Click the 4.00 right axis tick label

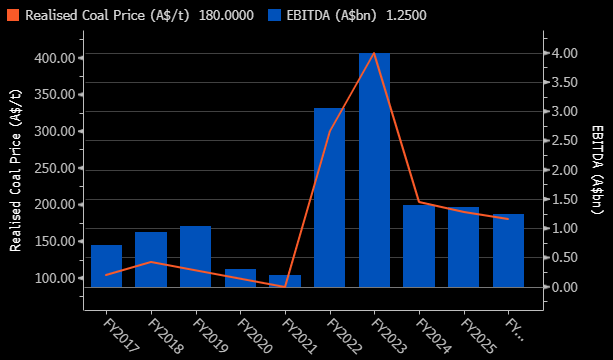[564, 53]
